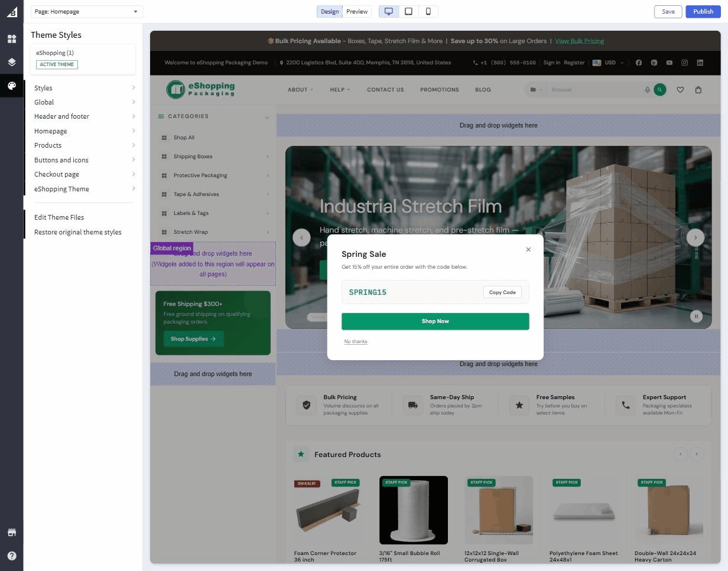Open the HELP navigation menu

pyautogui.click(x=340, y=90)
